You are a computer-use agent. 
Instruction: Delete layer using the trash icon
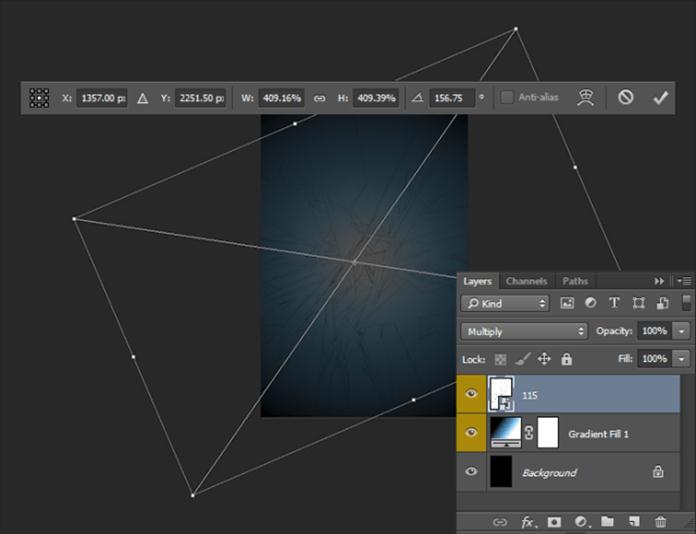click(x=660, y=522)
